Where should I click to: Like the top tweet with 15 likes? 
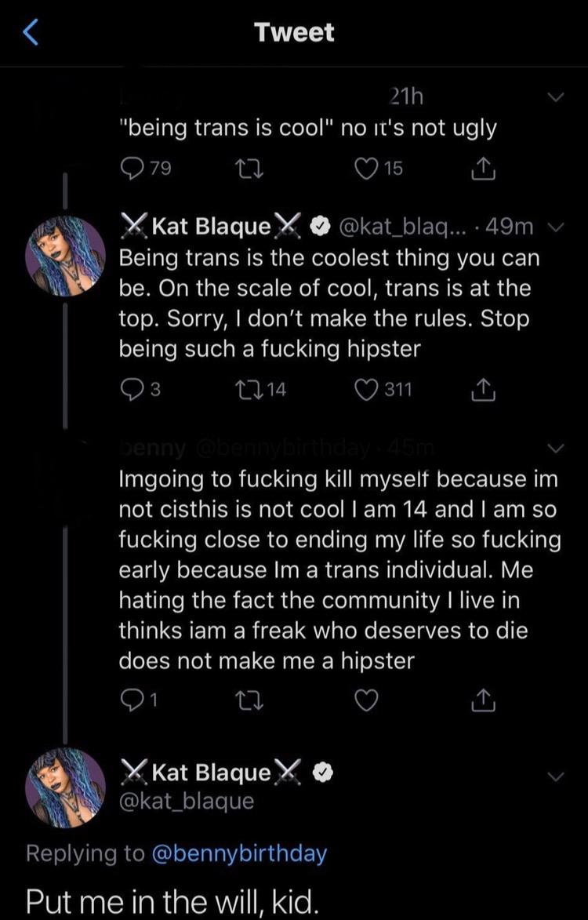point(368,168)
